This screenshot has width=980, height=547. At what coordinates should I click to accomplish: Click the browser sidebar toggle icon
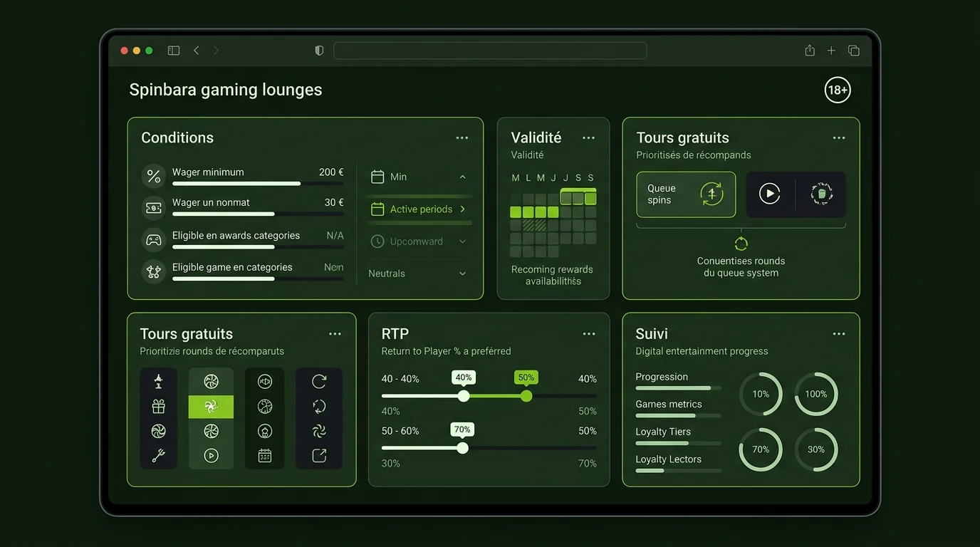pyautogui.click(x=173, y=51)
